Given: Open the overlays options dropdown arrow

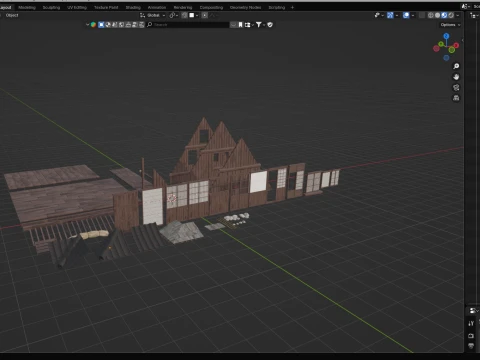Looking at the screenshot, I should pos(413,15).
